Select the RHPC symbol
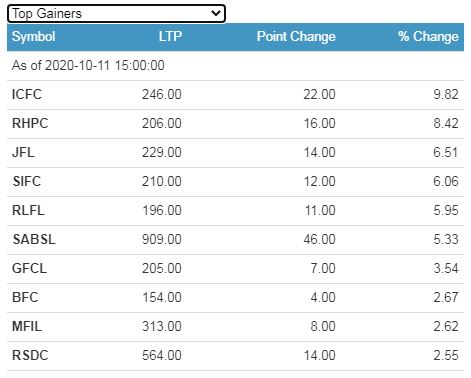This screenshot has width=471, height=378. (x=30, y=123)
